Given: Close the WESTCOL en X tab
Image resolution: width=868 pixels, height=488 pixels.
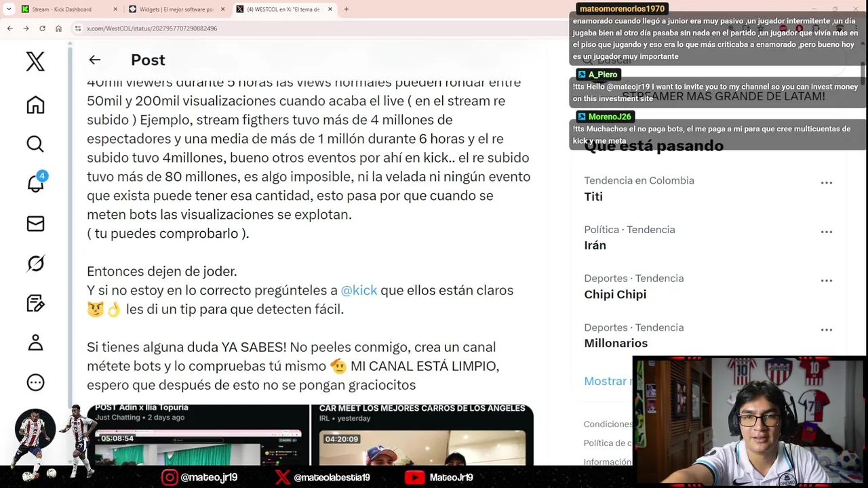Looking at the screenshot, I should [x=330, y=9].
